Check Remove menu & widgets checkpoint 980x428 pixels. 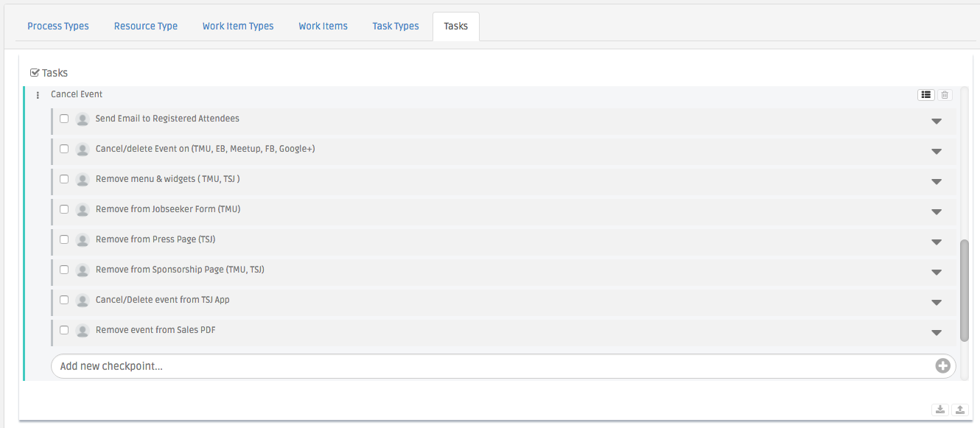pos(64,179)
